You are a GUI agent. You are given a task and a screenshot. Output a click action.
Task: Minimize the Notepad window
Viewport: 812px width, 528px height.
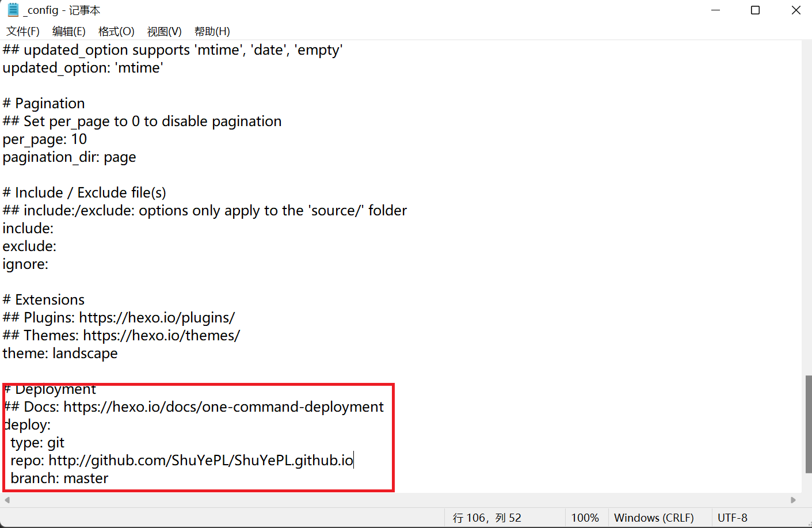click(x=715, y=10)
